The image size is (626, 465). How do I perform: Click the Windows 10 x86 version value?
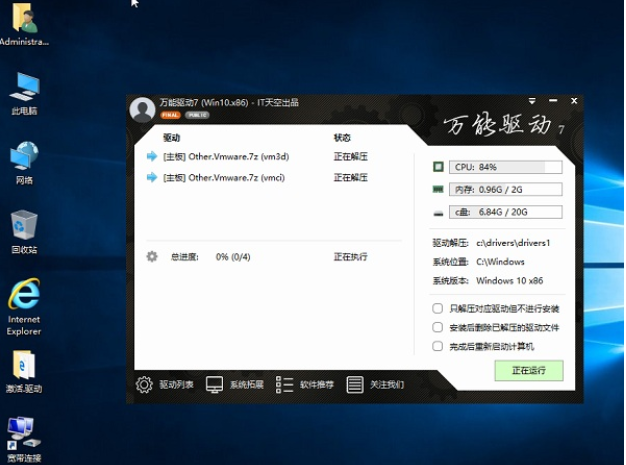pyautogui.click(x=509, y=281)
